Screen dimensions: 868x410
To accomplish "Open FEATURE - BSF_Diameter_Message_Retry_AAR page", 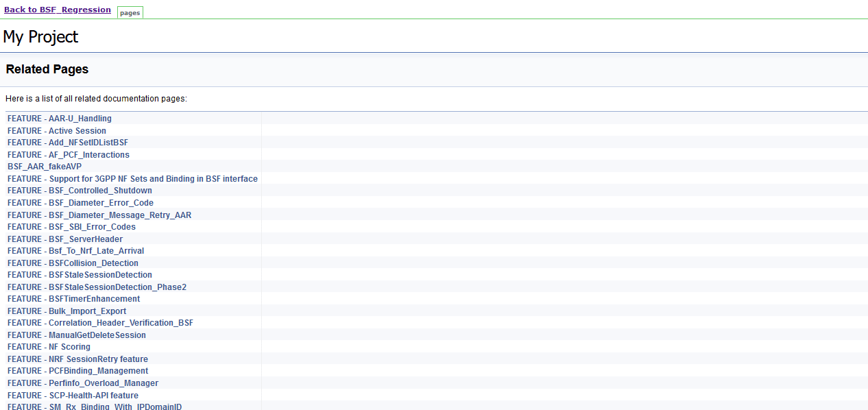I will (99, 215).
